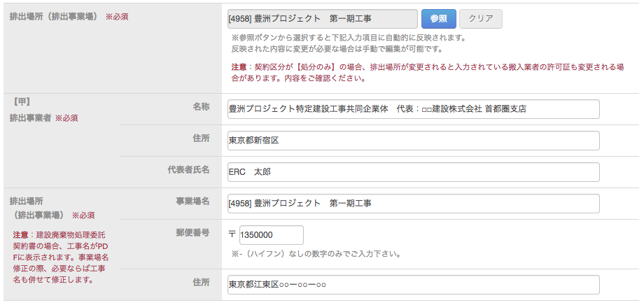Click the 〒 postal symbol before the zip field
The width and height of the screenshot is (644, 305).
coord(233,236)
